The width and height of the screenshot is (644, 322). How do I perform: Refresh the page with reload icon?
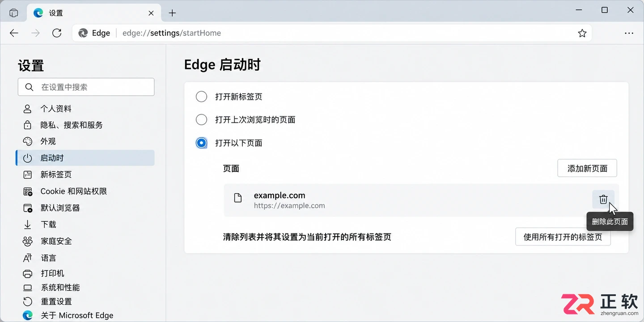point(57,33)
